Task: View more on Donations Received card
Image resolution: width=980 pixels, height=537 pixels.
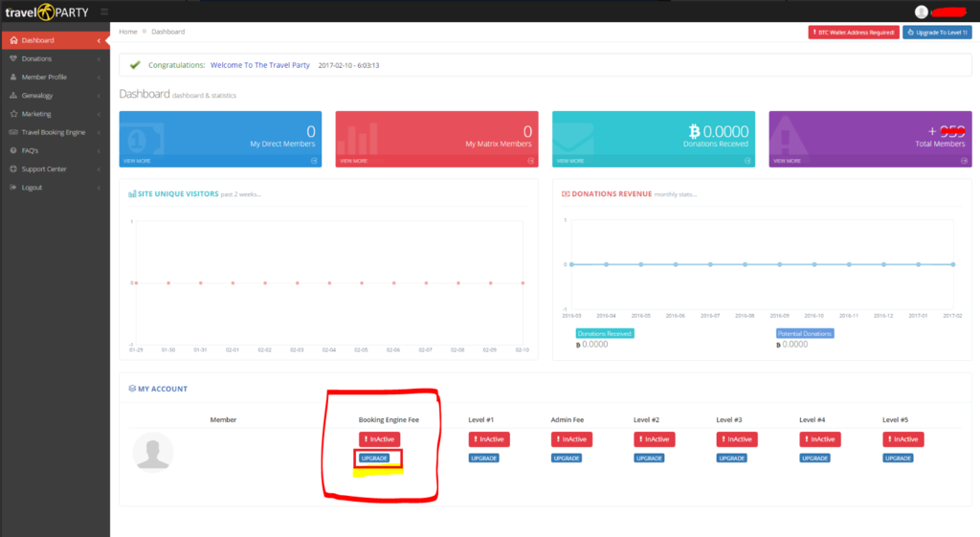Action: pyautogui.click(x=570, y=161)
